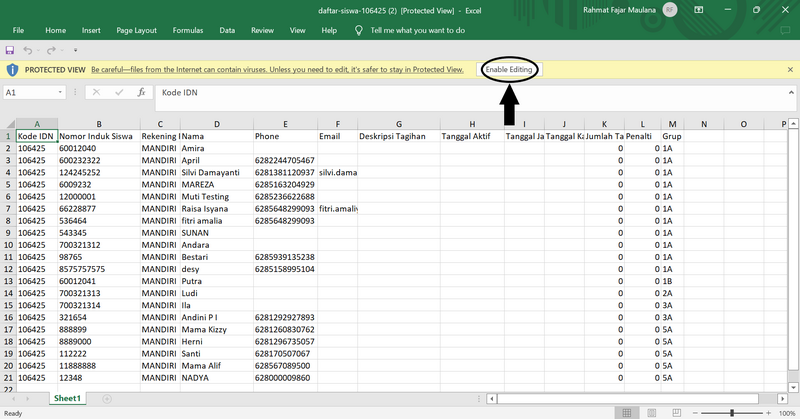Viewport: 800px width, 419px height.
Task: Switch to Page Layout view icon
Action: 652,412
